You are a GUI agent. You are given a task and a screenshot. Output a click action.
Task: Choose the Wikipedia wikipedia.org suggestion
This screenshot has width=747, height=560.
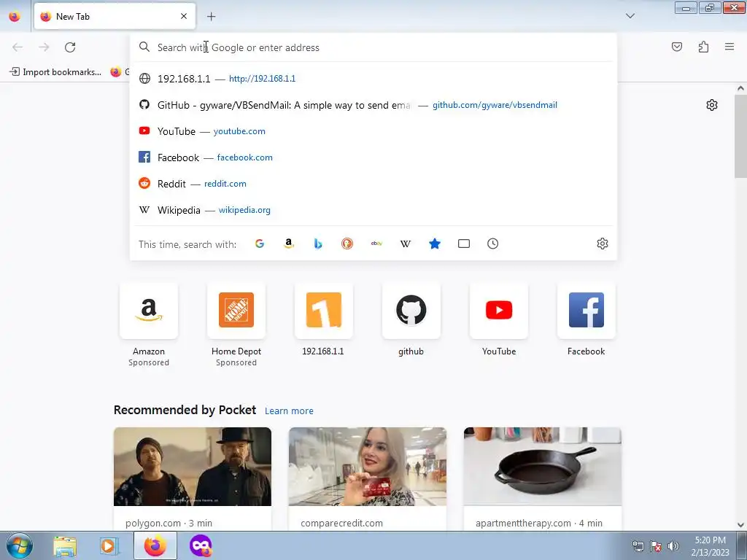373,210
